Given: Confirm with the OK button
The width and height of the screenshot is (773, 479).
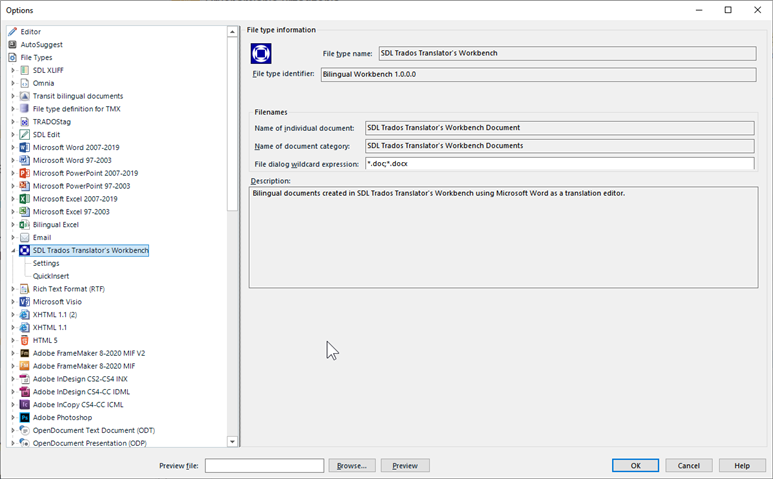Looking at the screenshot, I should click(x=635, y=466).
